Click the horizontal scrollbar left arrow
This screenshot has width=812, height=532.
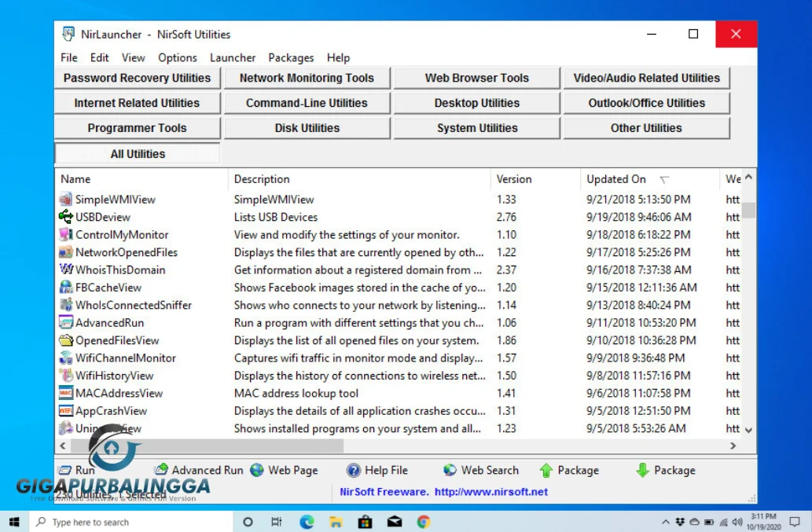pyautogui.click(x=63, y=446)
